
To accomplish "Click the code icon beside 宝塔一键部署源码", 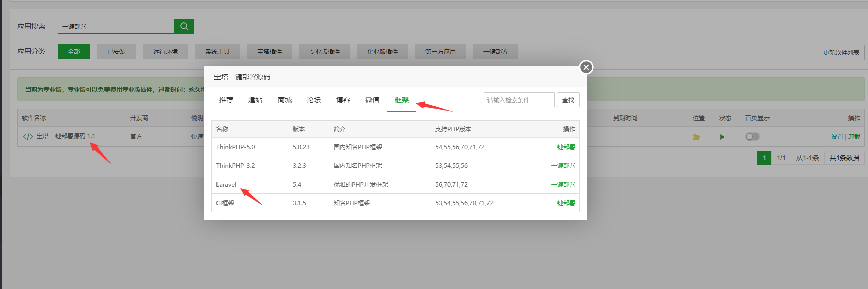I will pyautogui.click(x=28, y=136).
